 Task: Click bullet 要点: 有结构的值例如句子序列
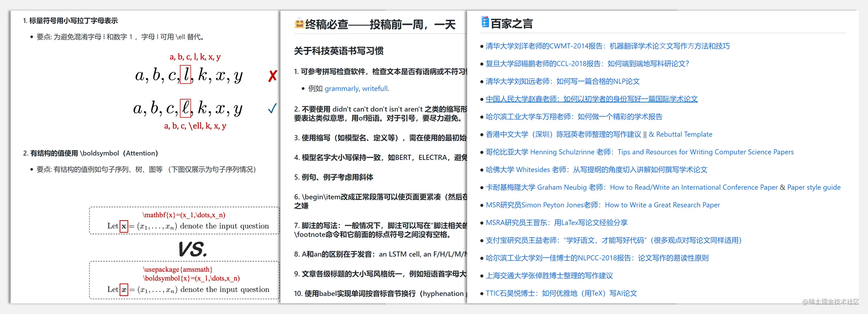click(x=146, y=169)
